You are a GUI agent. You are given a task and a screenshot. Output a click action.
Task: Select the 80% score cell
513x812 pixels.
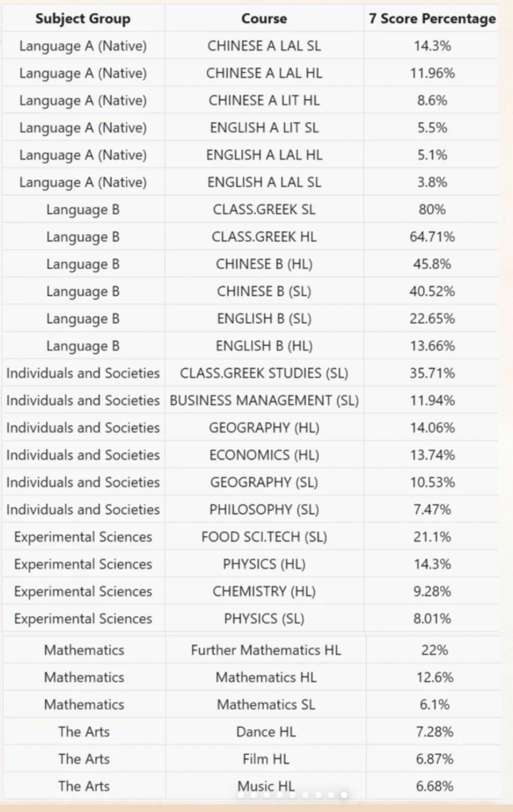(432, 210)
